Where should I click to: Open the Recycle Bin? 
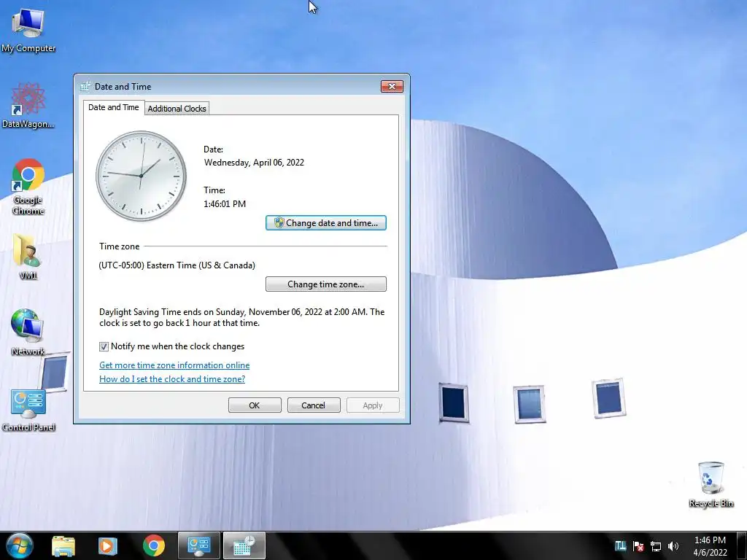[711, 484]
